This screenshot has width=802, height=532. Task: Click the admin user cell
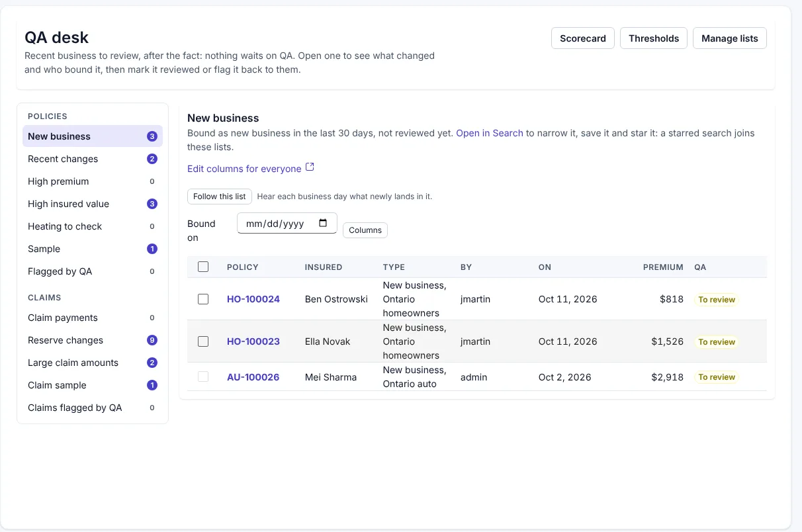pyautogui.click(x=474, y=377)
